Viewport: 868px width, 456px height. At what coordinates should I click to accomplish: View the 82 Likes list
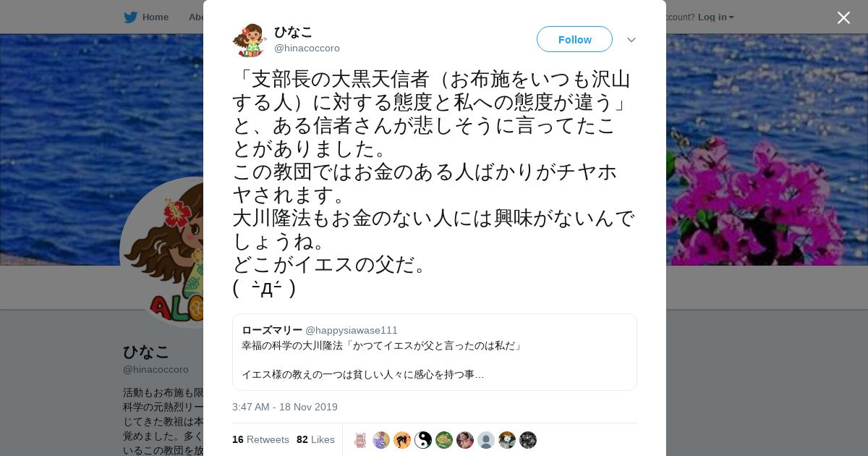[315, 439]
